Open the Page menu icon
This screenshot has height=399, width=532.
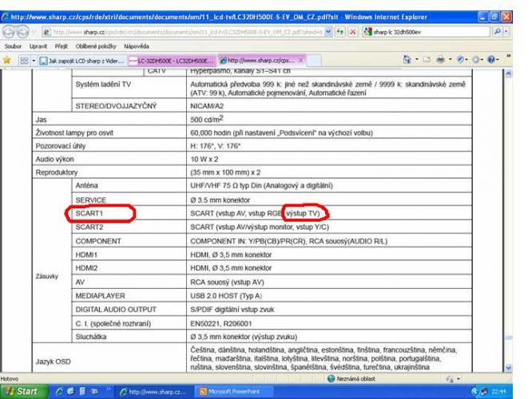(x=460, y=60)
